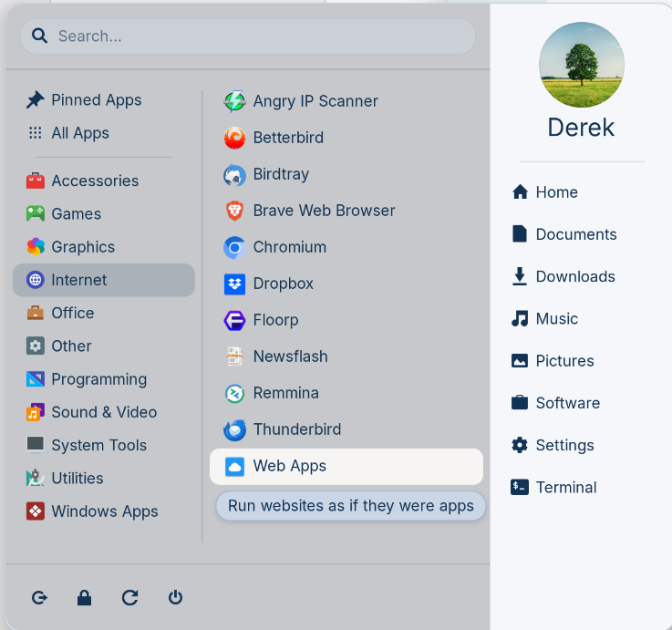Screen dimensions: 672x630
Task: Lock the screen with padlock icon
Action: (85, 598)
